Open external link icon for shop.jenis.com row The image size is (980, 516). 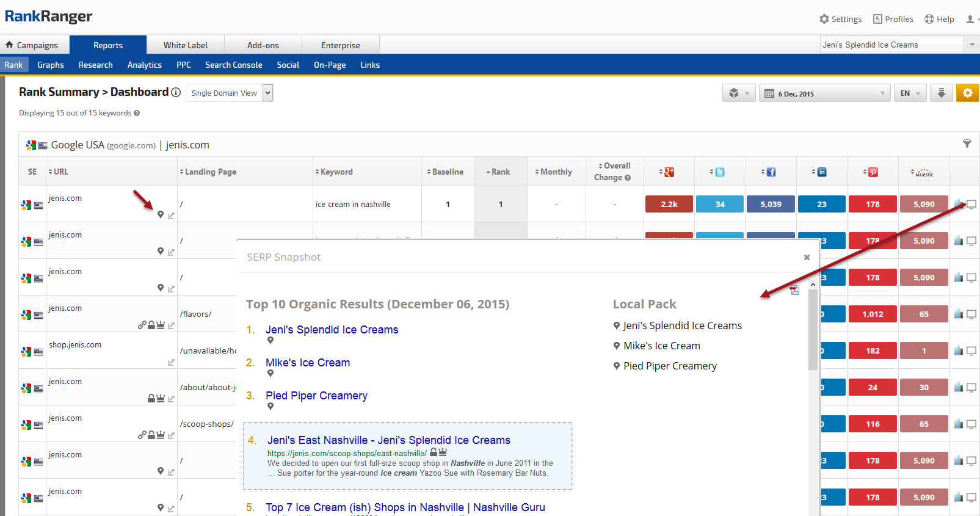tap(171, 362)
